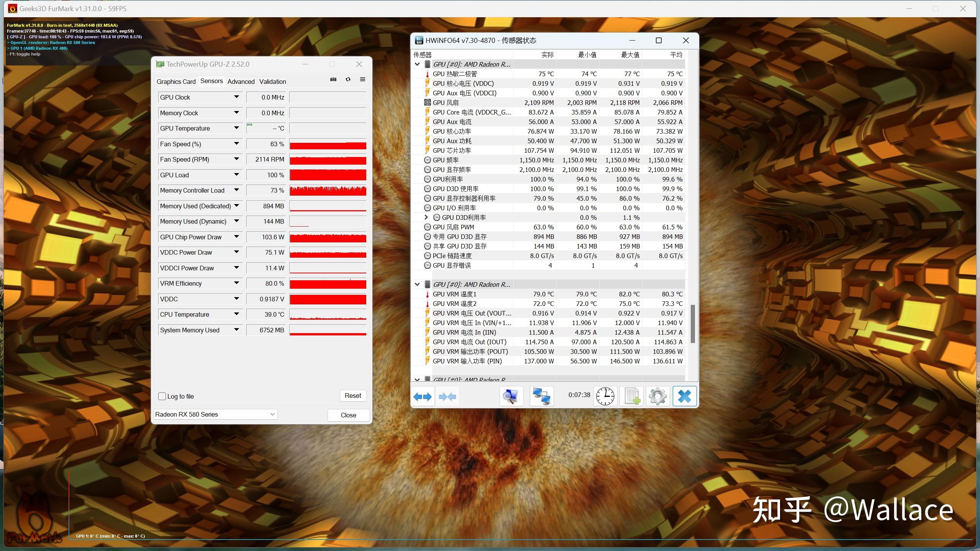Select Radeon RX 580 Series dropdown
This screenshot has width=980, height=551.
[215, 414]
